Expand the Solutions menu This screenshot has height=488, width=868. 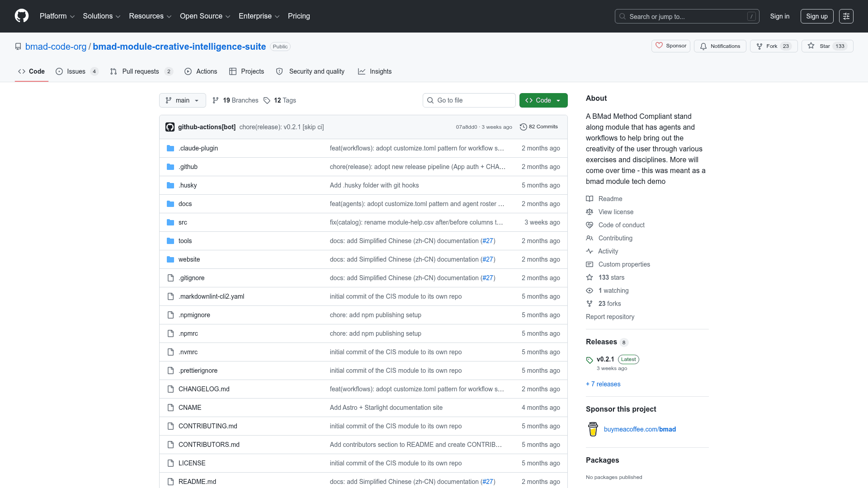click(102, 16)
